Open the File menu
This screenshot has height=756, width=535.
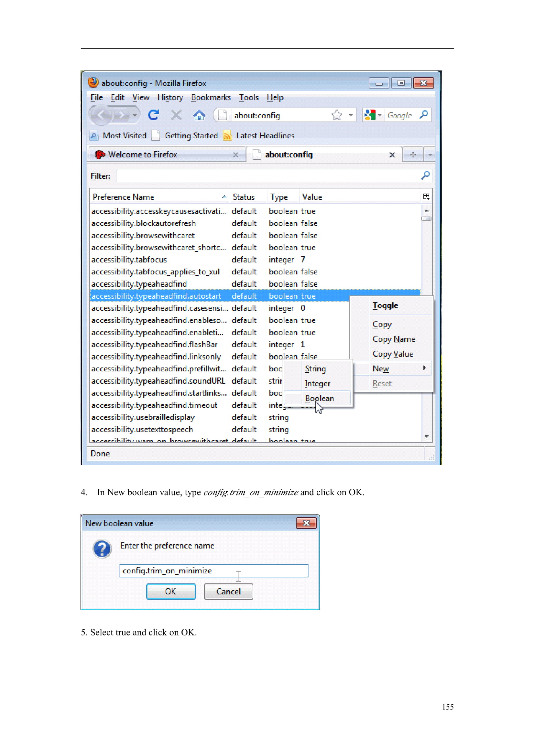point(96,98)
